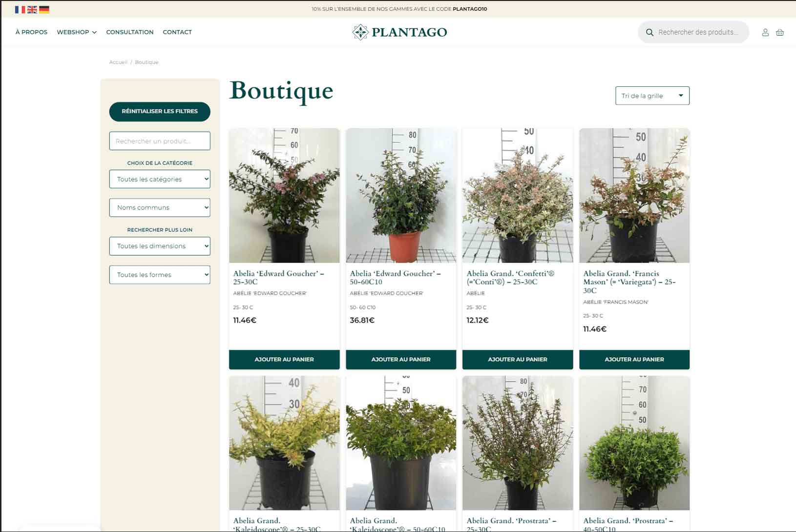Open Noms communs dropdown
Image resolution: width=796 pixels, height=532 pixels.
pyautogui.click(x=160, y=207)
